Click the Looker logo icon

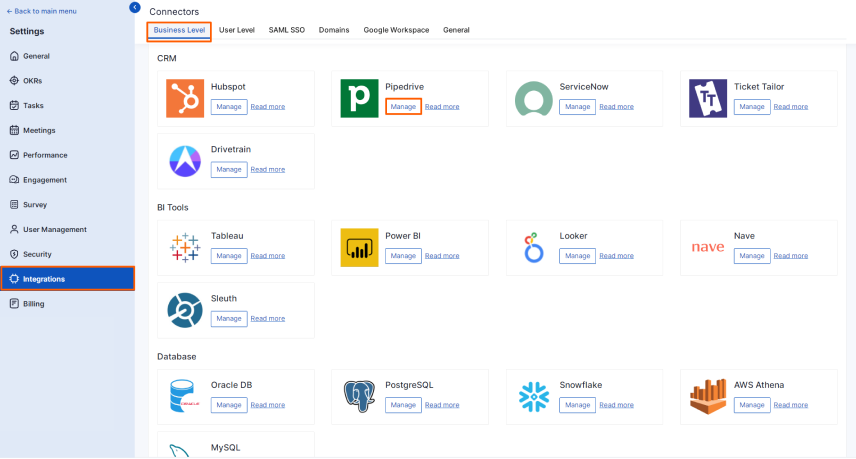(x=533, y=247)
